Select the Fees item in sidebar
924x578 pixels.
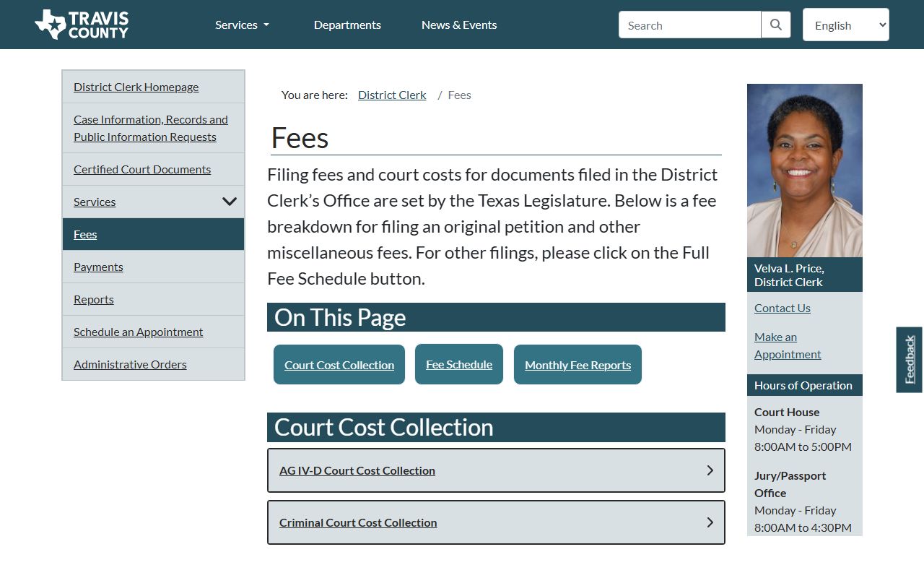pos(153,234)
